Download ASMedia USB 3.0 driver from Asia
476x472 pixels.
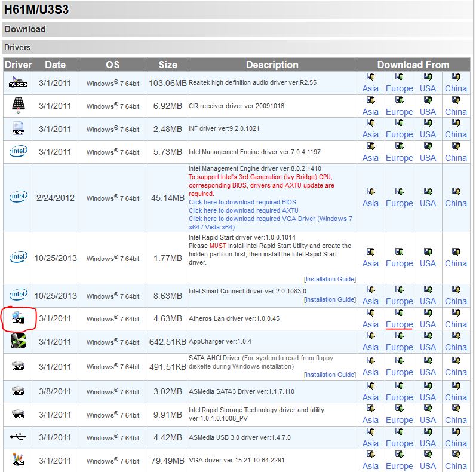click(x=370, y=443)
